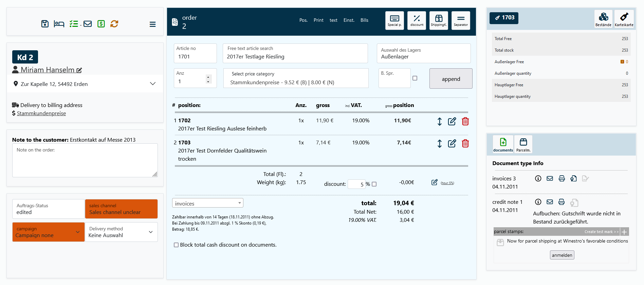The height and width of the screenshot is (285, 644).
Task: Edit position 1703 using pencil icon
Action: (x=452, y=143)
